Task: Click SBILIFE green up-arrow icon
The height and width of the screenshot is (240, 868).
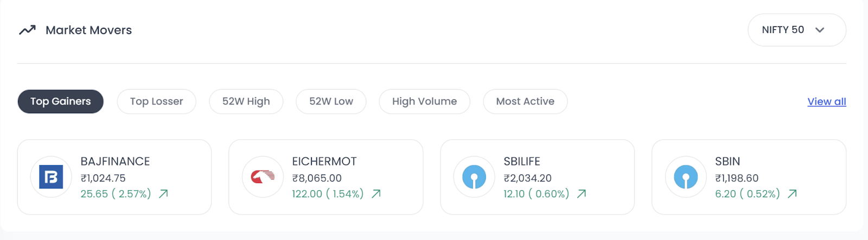Action: [x=582, y=193]
